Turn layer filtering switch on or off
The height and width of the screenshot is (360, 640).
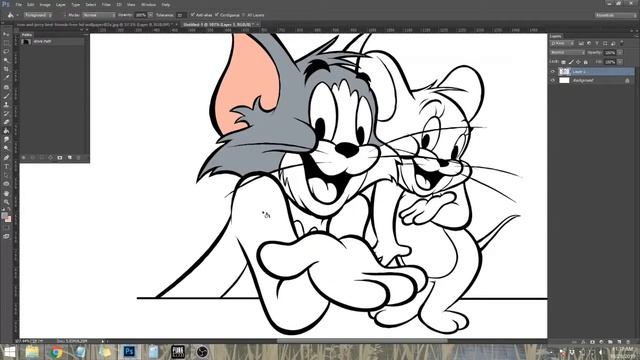[621, 42]
